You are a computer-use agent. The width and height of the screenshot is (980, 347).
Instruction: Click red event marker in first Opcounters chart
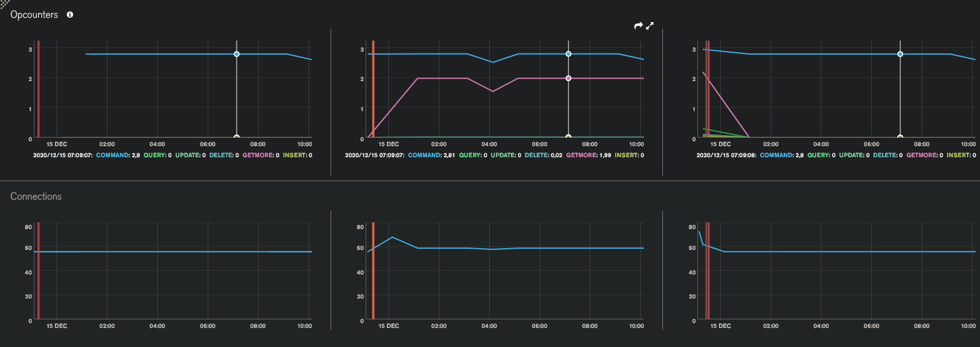[39, 89]
